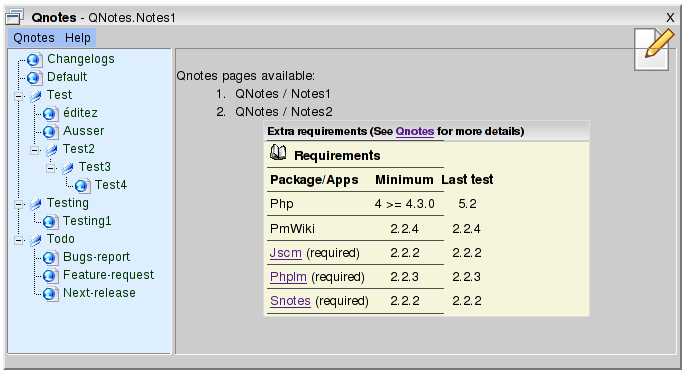Click the éditez page globe icon

(51, 114)
